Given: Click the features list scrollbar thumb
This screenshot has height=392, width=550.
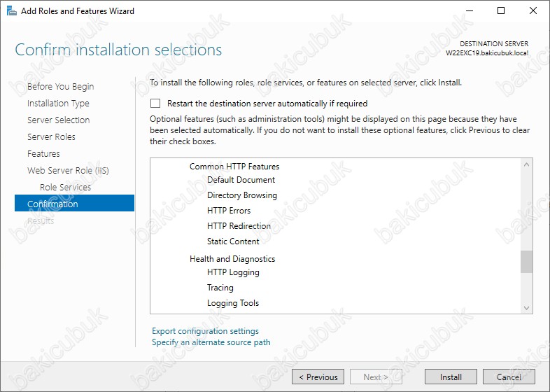Looking at the screenshot, I should pyautogui.click(x=526, y=262).
